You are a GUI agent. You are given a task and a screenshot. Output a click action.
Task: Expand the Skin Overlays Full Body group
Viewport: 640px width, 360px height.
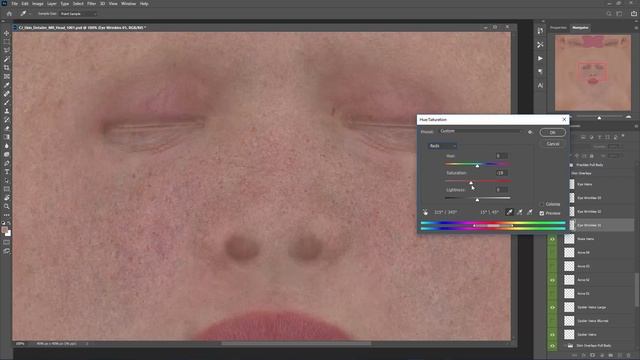pos(565,346)
